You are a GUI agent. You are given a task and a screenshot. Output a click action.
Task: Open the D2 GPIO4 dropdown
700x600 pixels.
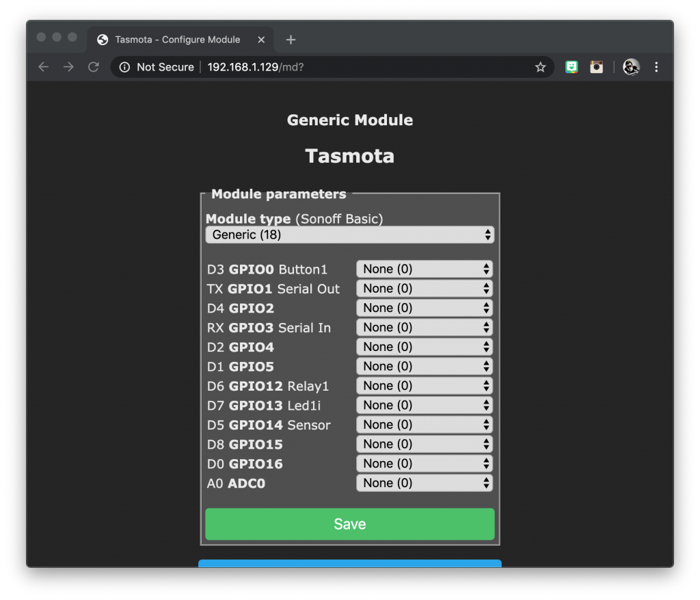point(425,347)
